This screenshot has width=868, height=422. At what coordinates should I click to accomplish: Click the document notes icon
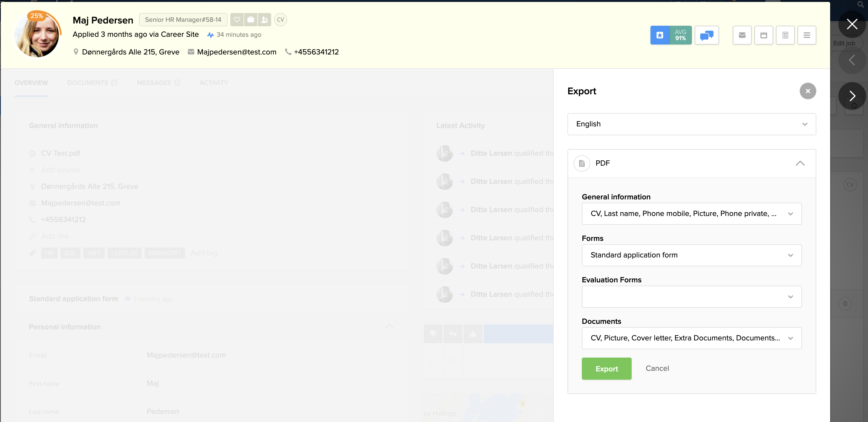785,35
